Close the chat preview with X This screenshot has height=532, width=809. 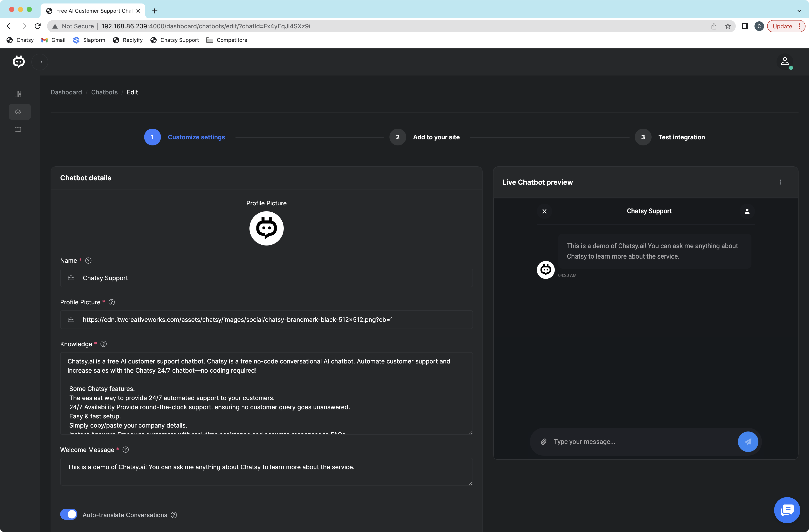[544, 211]
